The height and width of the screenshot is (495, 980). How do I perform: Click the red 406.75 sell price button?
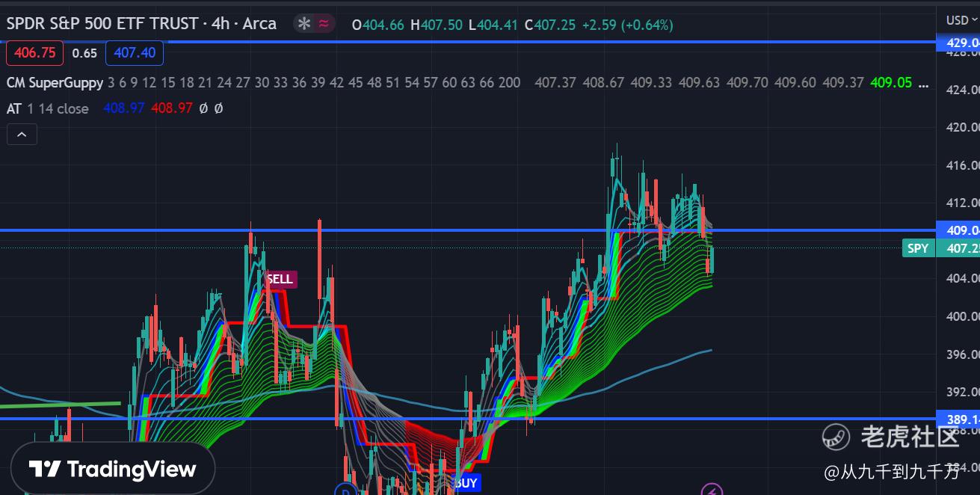click(34, 53)
